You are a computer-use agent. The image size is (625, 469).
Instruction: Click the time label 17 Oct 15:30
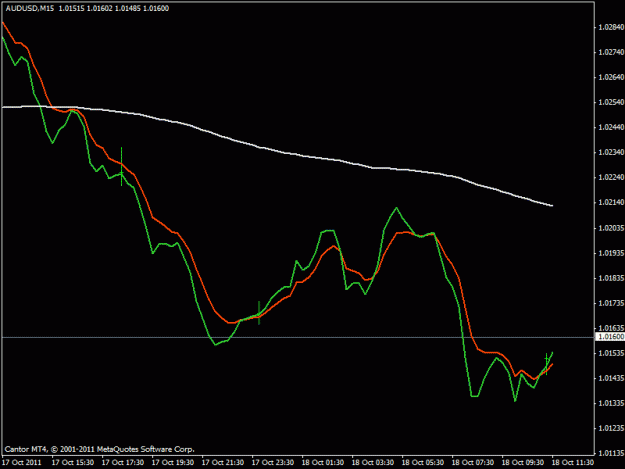point(73,463)
